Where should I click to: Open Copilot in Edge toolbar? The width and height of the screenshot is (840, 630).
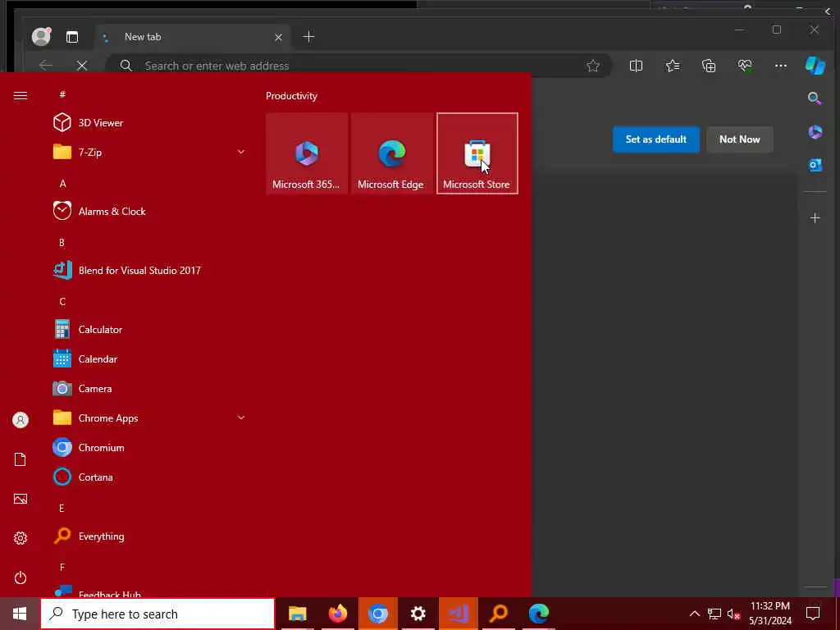[x=815, y=66]
